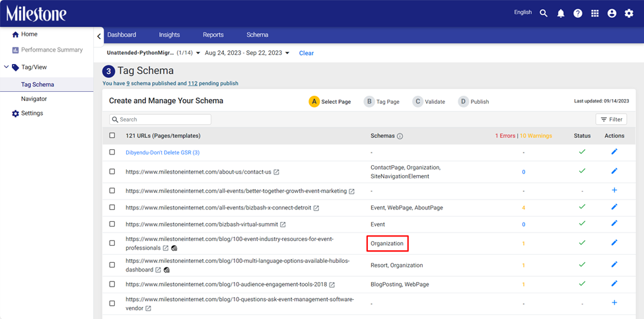Click the Clear filter link
The image size is (644, 319).
(x=306, y=53)
